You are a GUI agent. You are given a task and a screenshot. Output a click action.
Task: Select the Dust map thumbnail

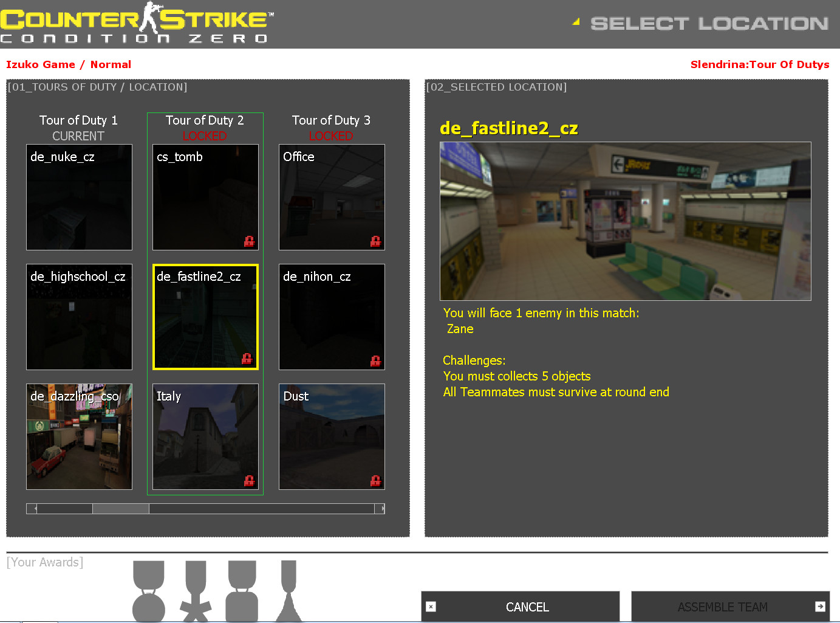pos(332,436)
